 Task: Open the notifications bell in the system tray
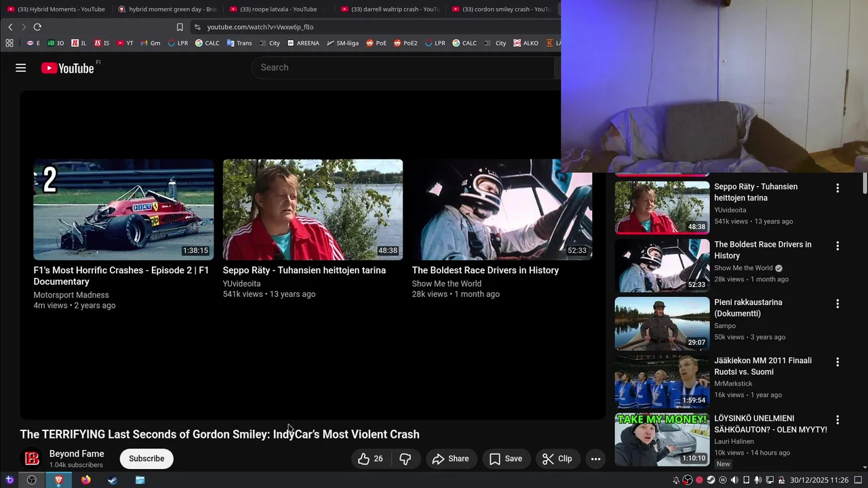[676, 480]
